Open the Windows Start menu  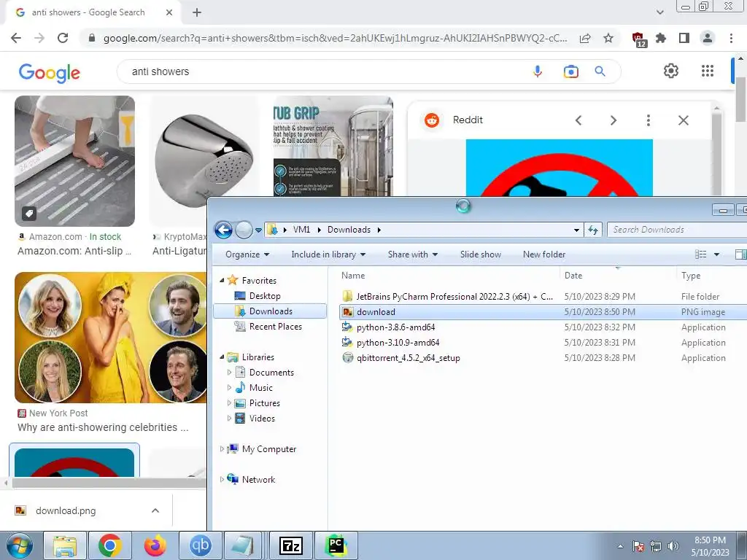[20, 545]
